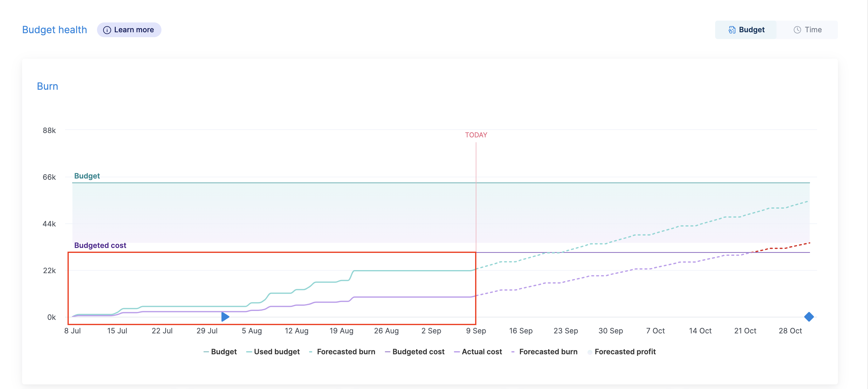Click the 26 Aug axis label
The height and width of the screenshot is (389, 868).
click(386, 331)
